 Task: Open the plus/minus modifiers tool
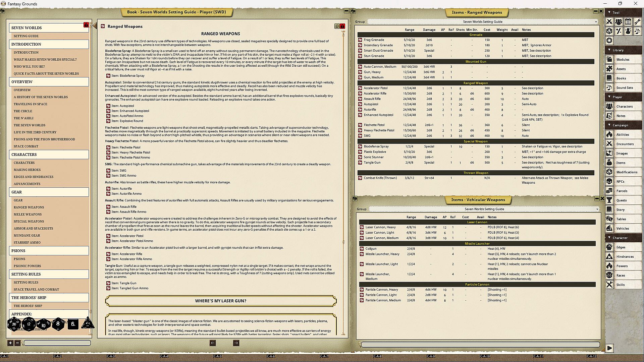pos(619,31)
